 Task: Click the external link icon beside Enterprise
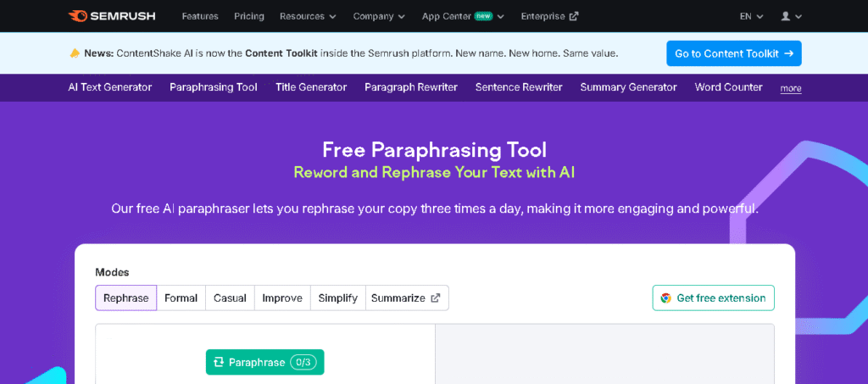tap(574, 16)
